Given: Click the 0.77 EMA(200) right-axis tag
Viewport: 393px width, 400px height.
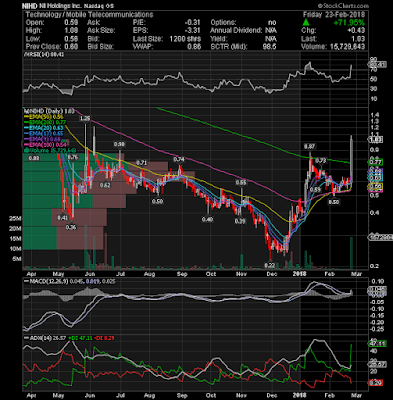Looking at the screenshot, I should pos(376,162).
